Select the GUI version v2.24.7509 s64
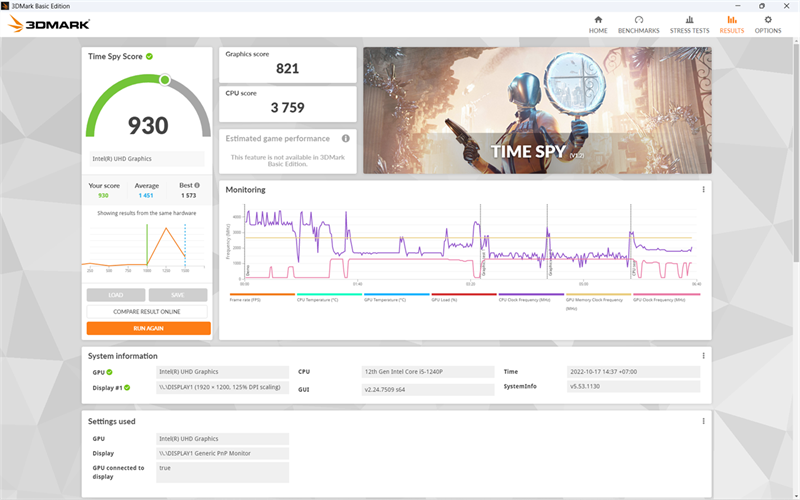Viewport: 800px width, 500px height. [x=428, y=389]
